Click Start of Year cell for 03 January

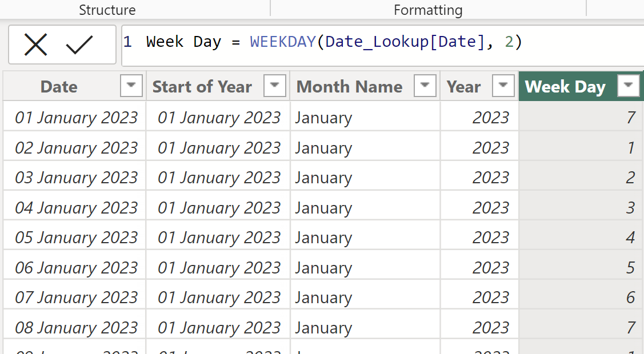pos(219,178)
